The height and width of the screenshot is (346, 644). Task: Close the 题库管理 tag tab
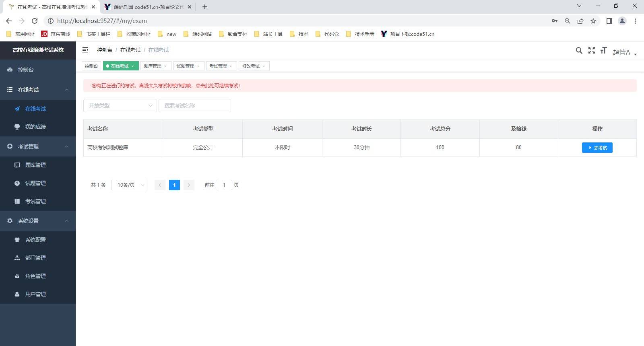click(x=165, y=66)
